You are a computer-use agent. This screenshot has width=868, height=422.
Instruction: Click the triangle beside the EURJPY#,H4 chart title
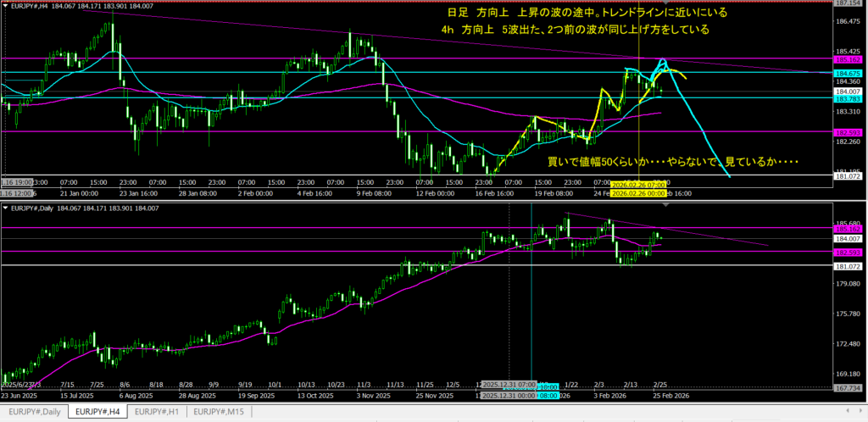[5, 8]
